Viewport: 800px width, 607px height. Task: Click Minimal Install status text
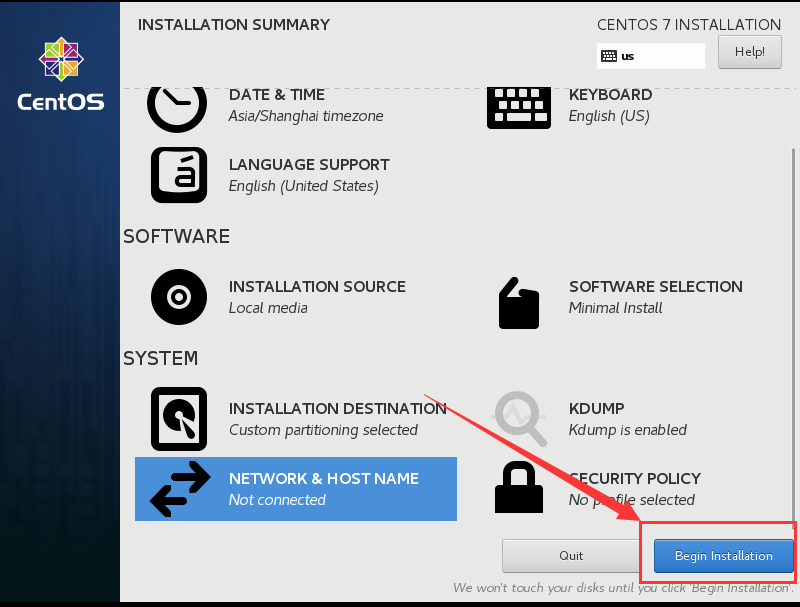click(x=615, y=308)
